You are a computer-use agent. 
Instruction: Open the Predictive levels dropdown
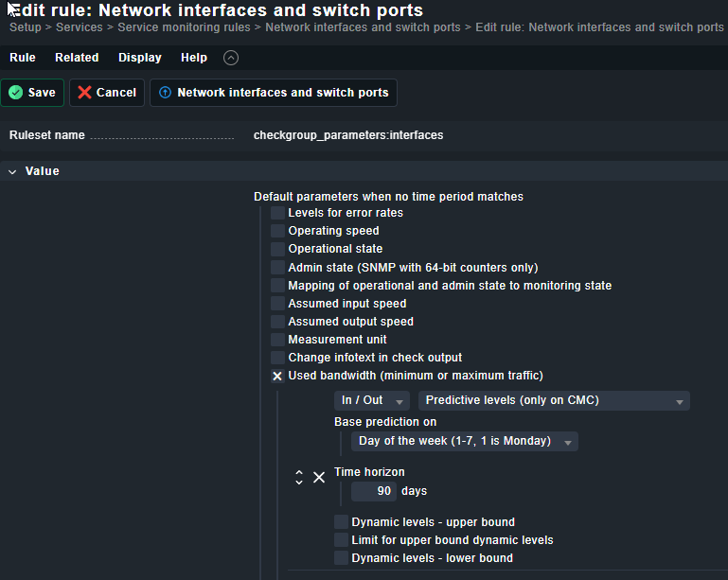(x=553, y=400)
